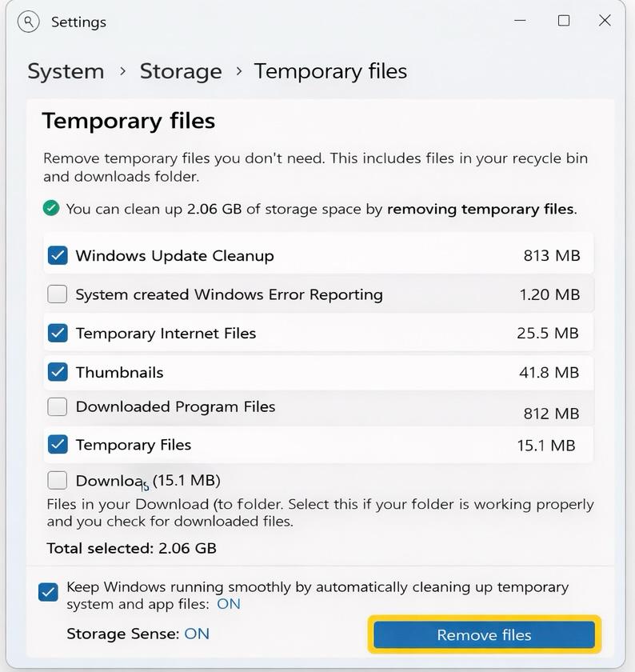
Task: Open Storage from the breadcrumb path
Action: tap(181, 71)
